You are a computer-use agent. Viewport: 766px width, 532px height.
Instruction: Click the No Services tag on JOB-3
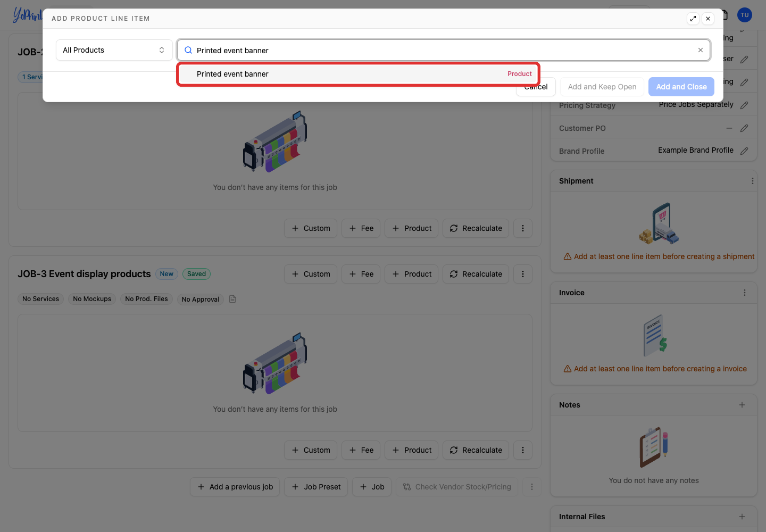[x=41, y=299]
